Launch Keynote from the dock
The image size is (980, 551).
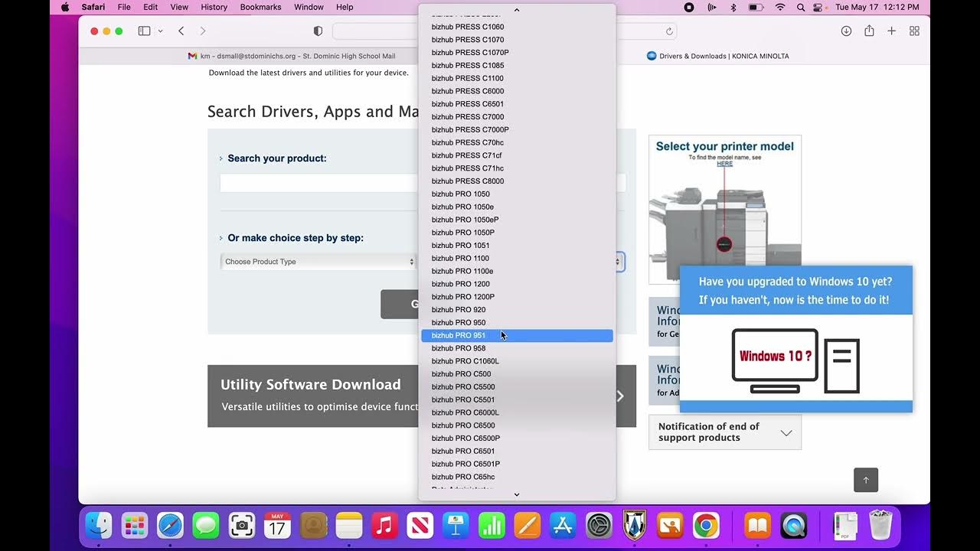click(x=456, y=526)
